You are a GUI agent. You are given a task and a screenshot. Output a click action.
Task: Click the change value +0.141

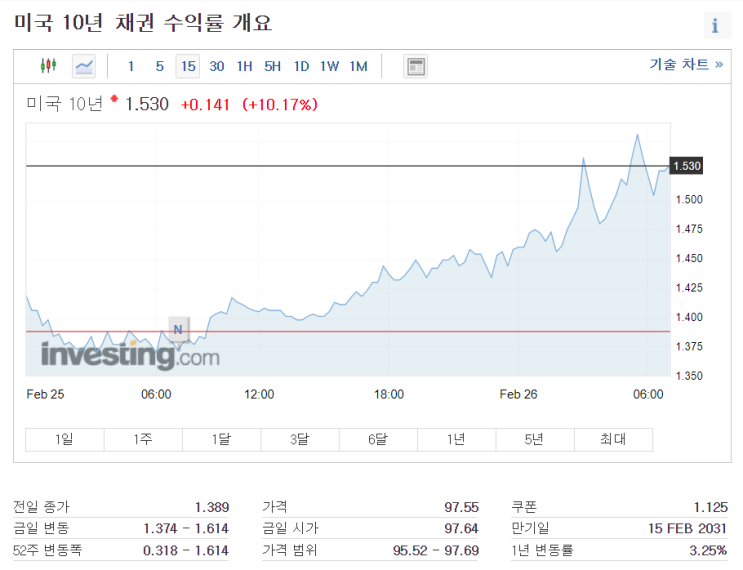coord(205,105)
